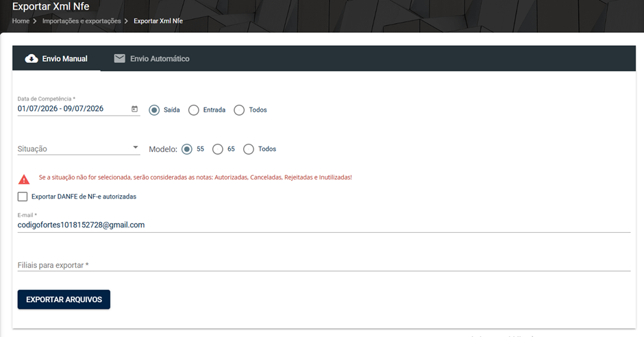Image resolution: width=644 pixels, height=337 pixels.
Task: Click the breadcrumb chevron after Home
Action: click(x=35, y=21)
